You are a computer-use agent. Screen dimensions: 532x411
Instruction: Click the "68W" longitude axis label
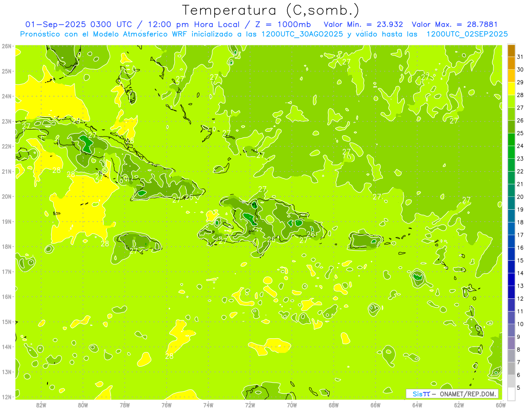tap(334, 405)
